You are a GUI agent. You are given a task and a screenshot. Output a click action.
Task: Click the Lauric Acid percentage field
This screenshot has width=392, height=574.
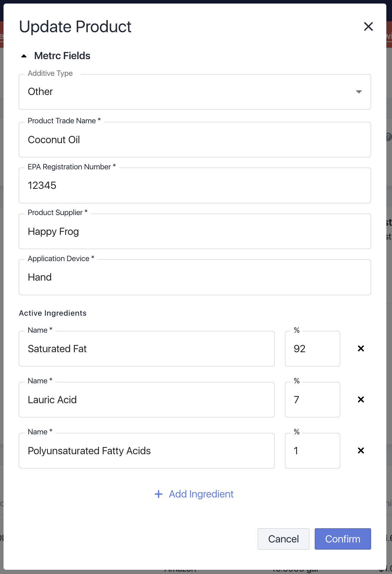coord(312,399)
